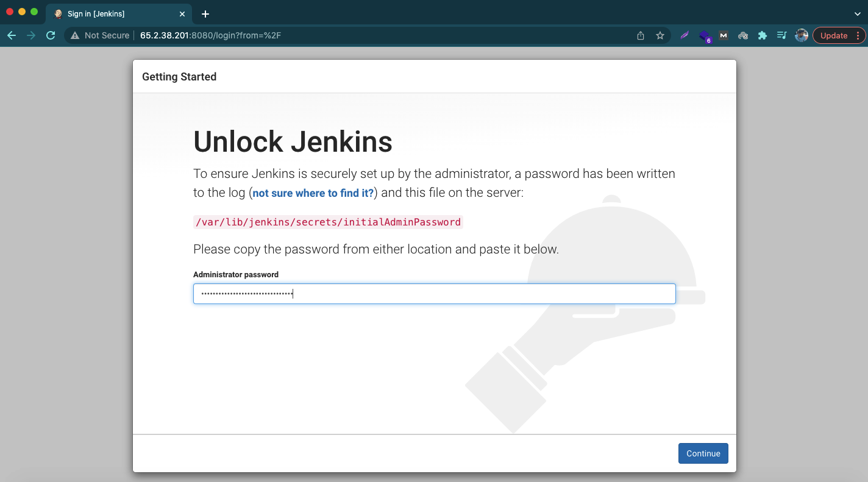Click the Jenkins favicon on the tab

(58, 13)
